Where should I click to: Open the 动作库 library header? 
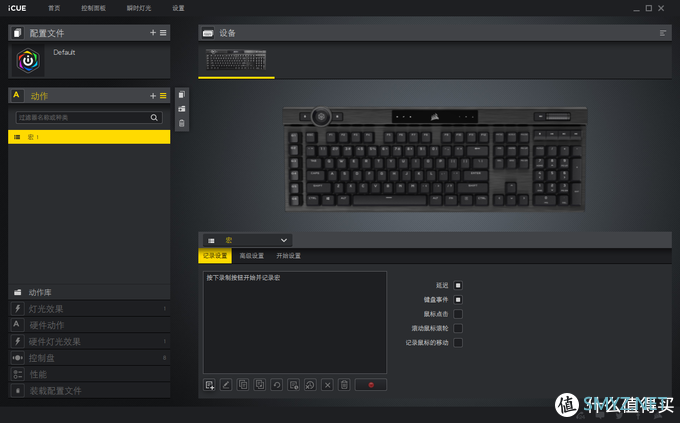(x=89, y=292)
